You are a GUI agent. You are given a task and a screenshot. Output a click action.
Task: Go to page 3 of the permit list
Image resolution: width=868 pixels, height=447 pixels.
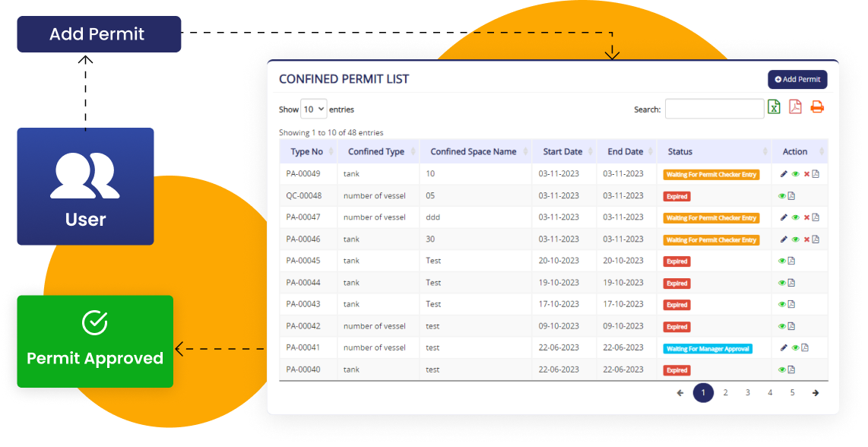747,392
